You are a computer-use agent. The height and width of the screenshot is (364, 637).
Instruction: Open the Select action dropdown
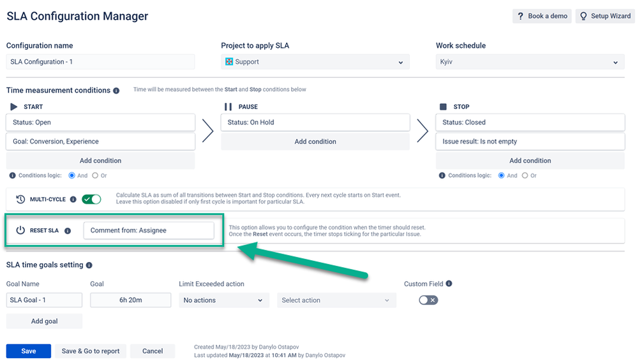point(336,300)
